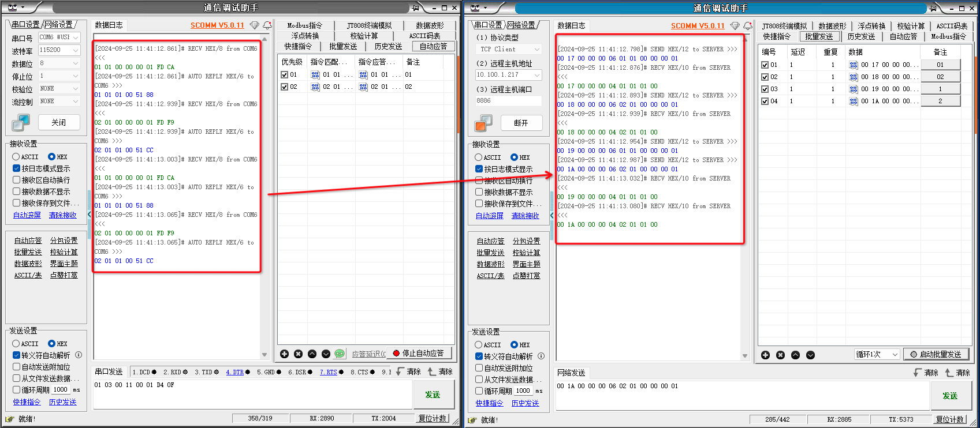Click the delete-row X icon in batch send panel
This screenshot has height=428, width=980.
[780, 355]
